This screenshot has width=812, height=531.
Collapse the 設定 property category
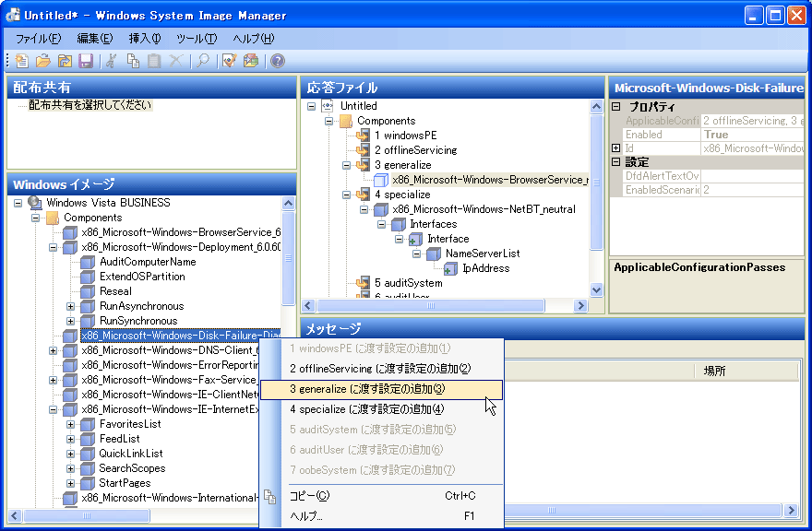(616, 162)
